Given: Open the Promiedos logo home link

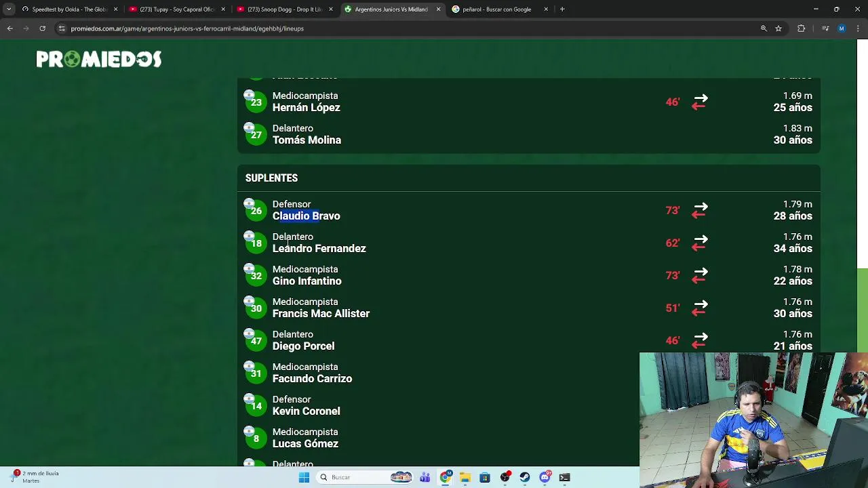Looking at the screenshot, I should (x=99, y=60).
